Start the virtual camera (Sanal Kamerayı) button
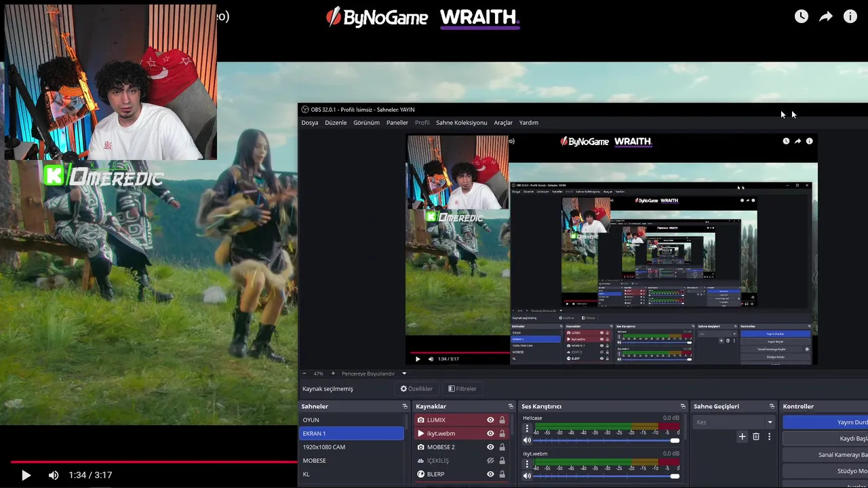The height and width of the screenshot is (488, 868). (x=825, y=455)
